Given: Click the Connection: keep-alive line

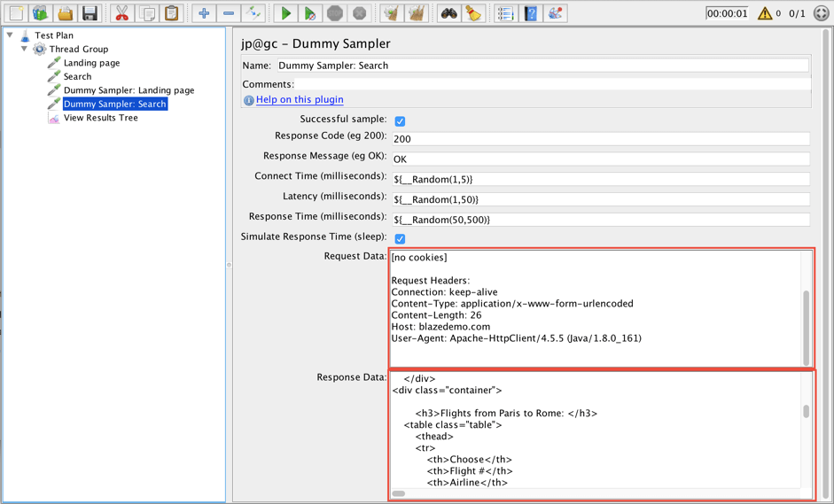Looking at the screenshot, I should coord(445,292).
